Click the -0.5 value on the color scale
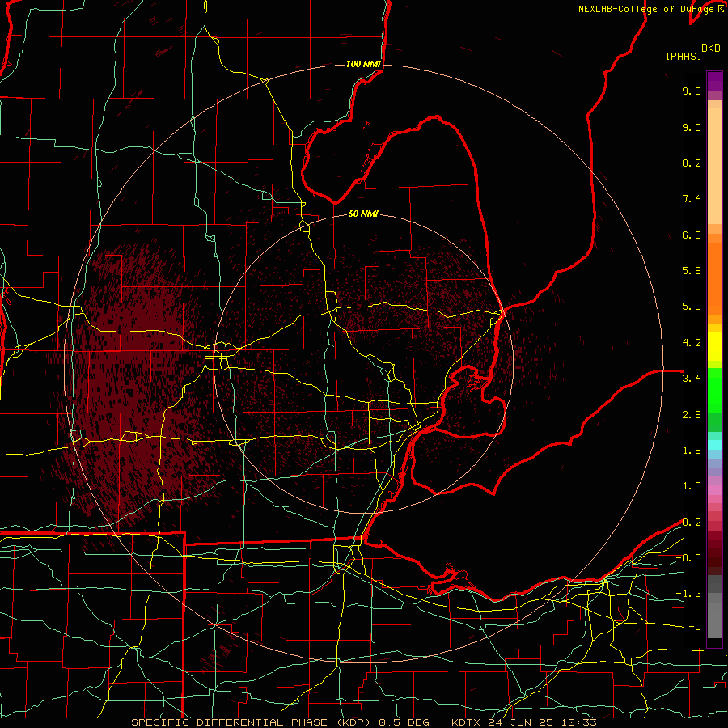 pyautogui.click(x=688, y=558)
